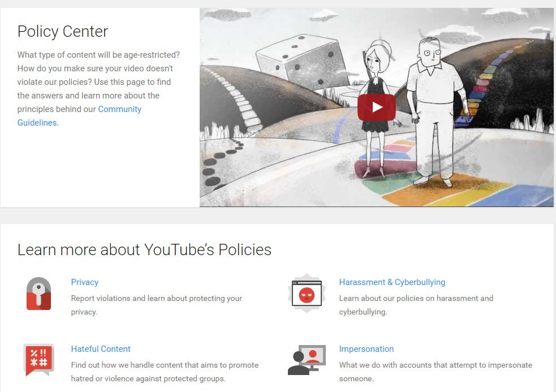Click the dice in the video thumbnail
The image size is (556, 392).
[x=302, y=61]
